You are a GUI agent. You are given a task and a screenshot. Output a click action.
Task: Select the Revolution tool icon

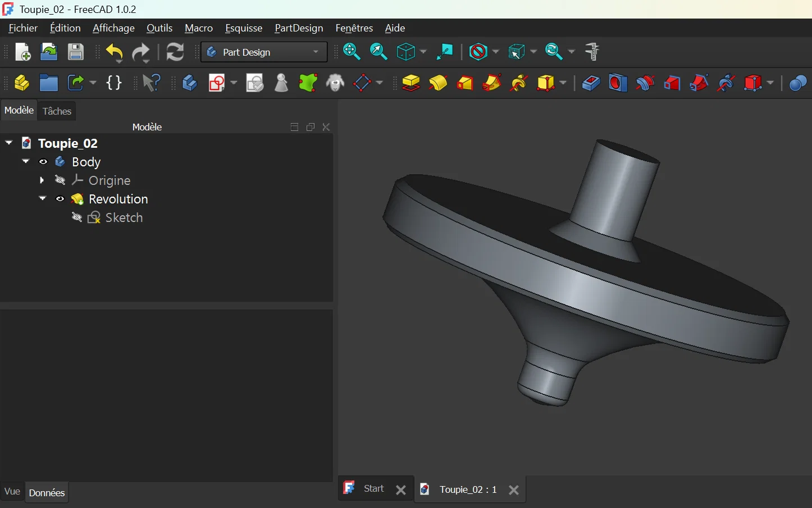pos(438,83)
